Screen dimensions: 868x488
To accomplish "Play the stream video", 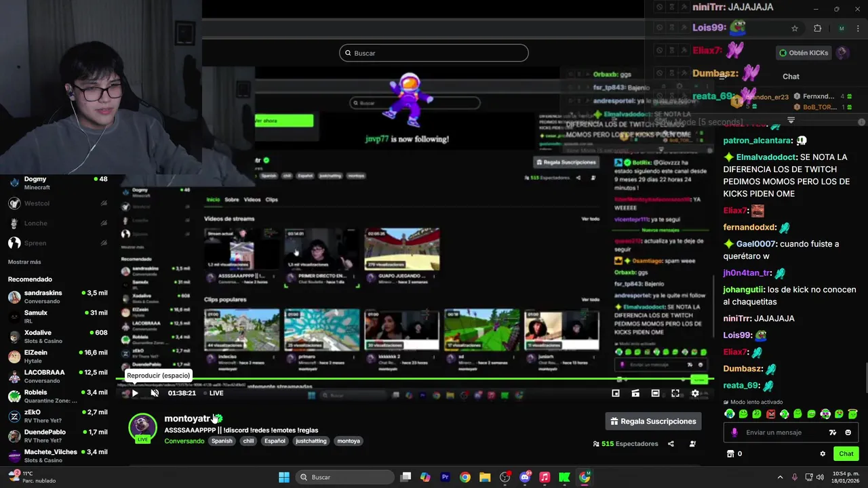I will pyautogui.click(x=135, y=393).
